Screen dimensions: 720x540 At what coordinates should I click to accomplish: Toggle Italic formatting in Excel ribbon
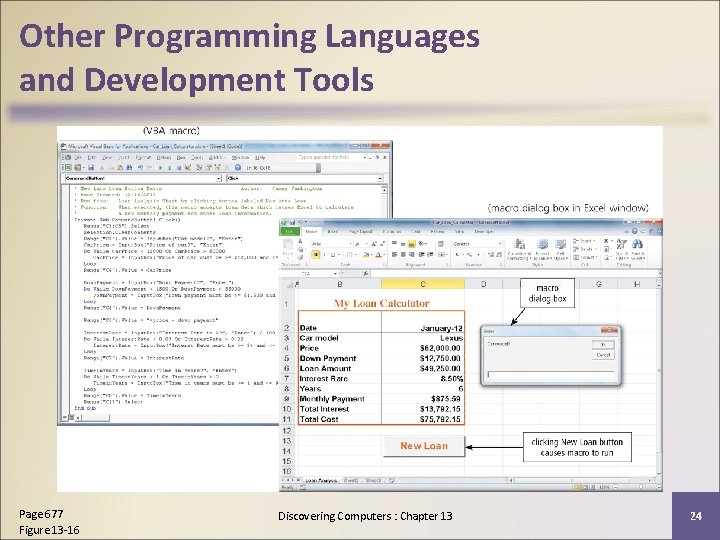[324, 254]
